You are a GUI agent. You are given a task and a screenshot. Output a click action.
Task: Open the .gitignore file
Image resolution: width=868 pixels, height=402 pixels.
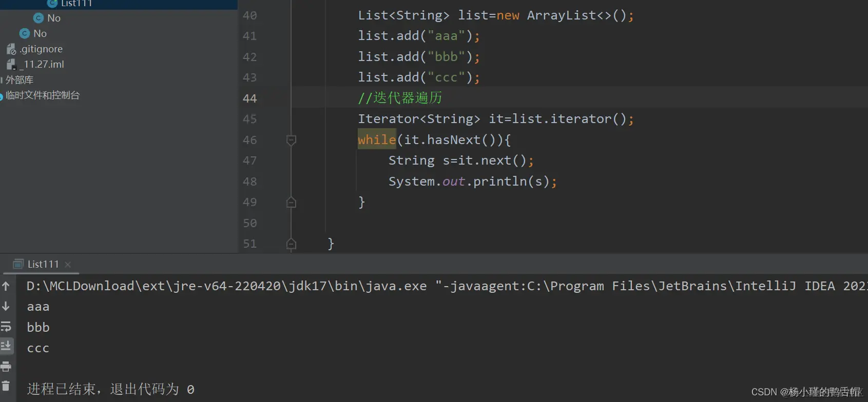(x=41, y=49)
